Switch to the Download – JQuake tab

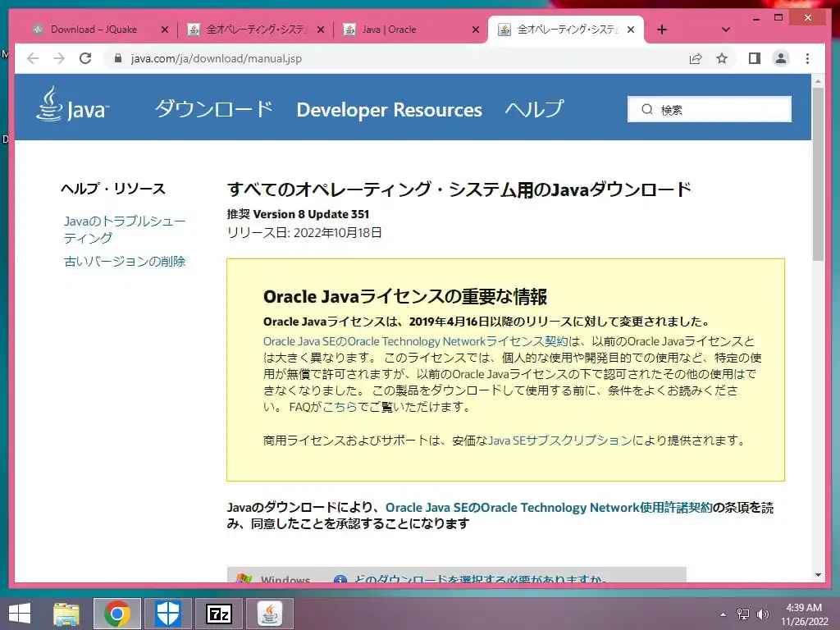tap(94, 30)
